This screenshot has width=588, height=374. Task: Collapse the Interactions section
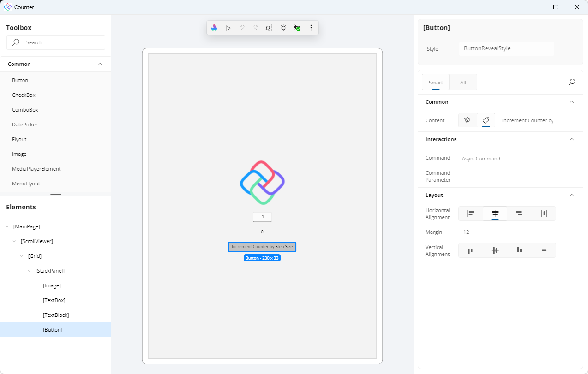click(572, 139)
